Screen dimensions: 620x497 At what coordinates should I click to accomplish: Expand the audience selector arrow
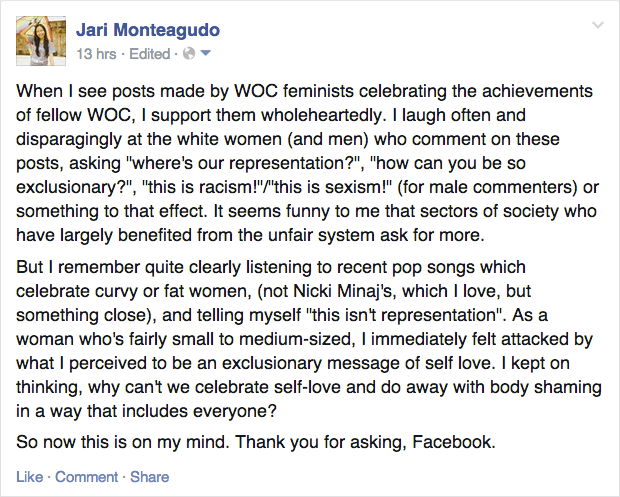pyautogui.click(x=205, y=52)
